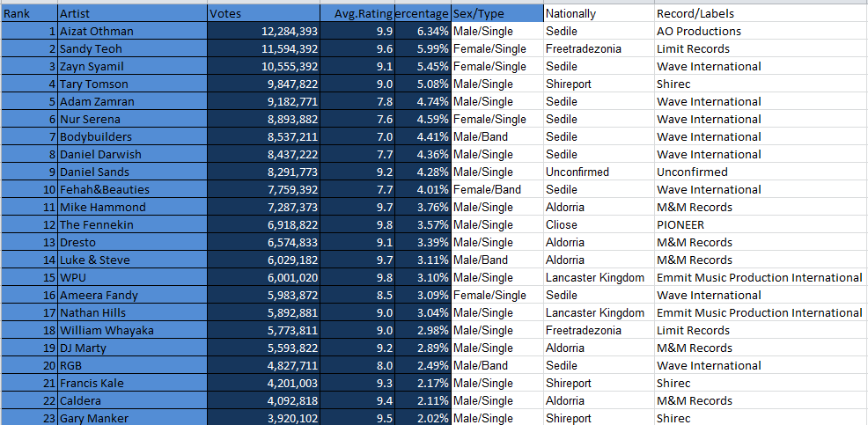Select the PIONEER record label cell
868x425 pixels.
(x=761, y=224)
